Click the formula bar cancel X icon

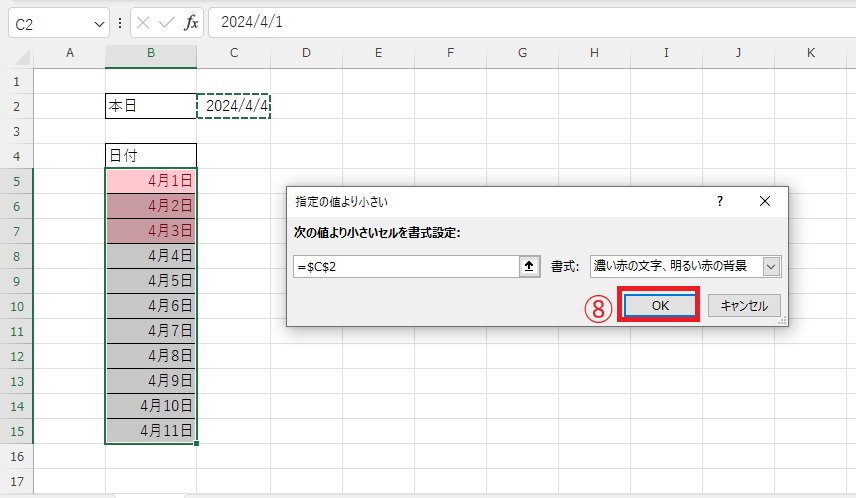pyautogui.click(x=143, y=23)
